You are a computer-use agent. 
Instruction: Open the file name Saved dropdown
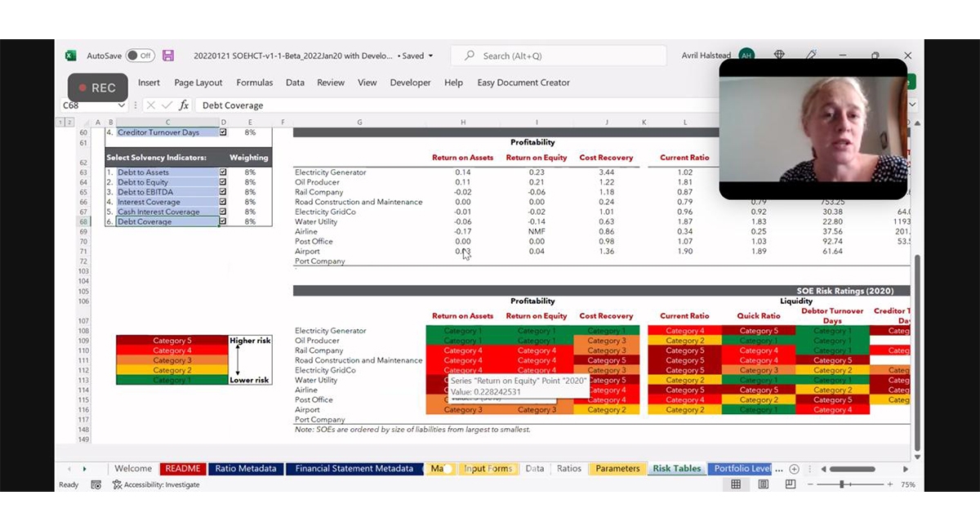click(430, 56)
